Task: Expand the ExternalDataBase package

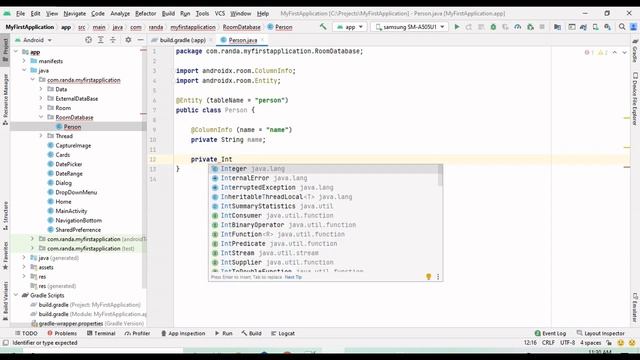Action: point(41,98)
